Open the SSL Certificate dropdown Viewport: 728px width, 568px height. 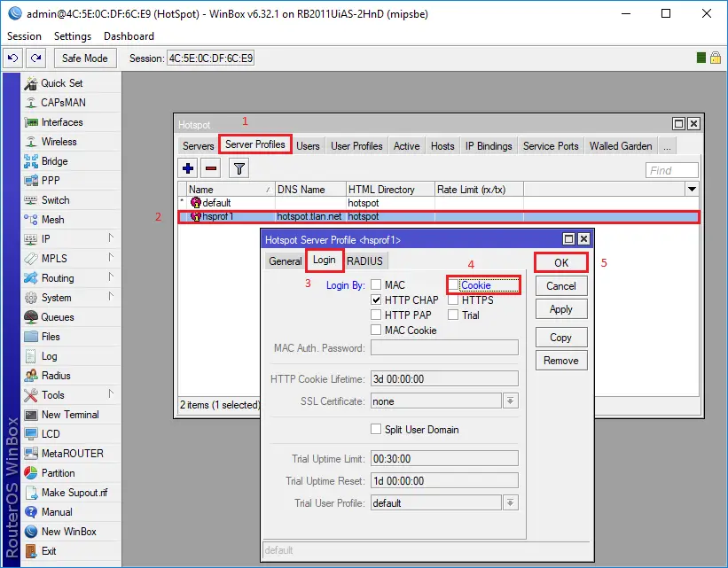510,401
